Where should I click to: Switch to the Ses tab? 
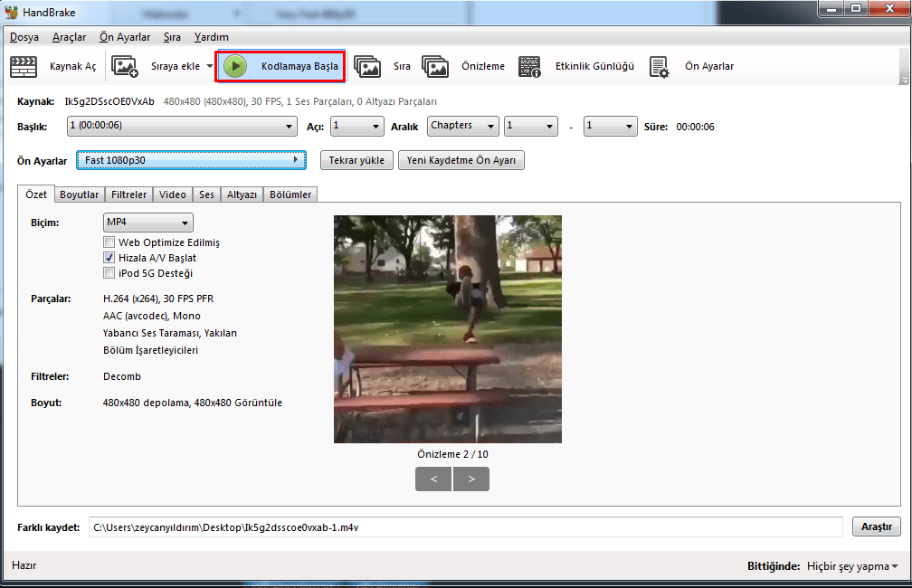[206, 194]
